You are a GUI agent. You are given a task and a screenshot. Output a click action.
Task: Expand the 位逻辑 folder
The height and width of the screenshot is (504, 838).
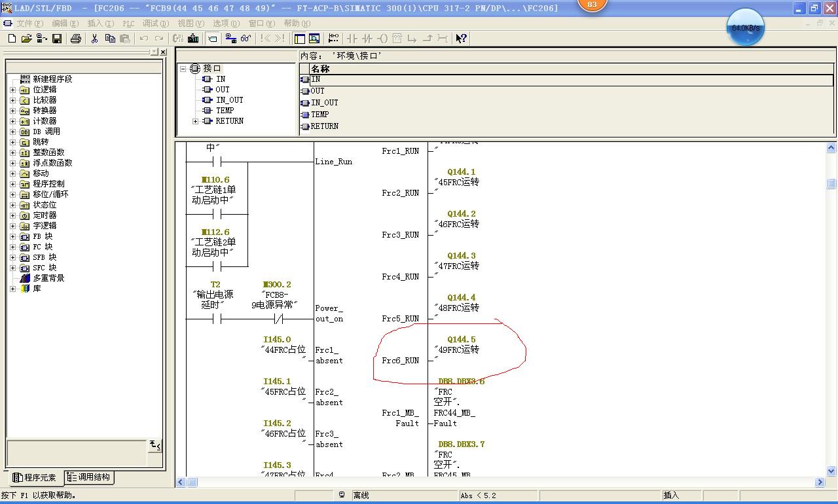click(12, 90)
